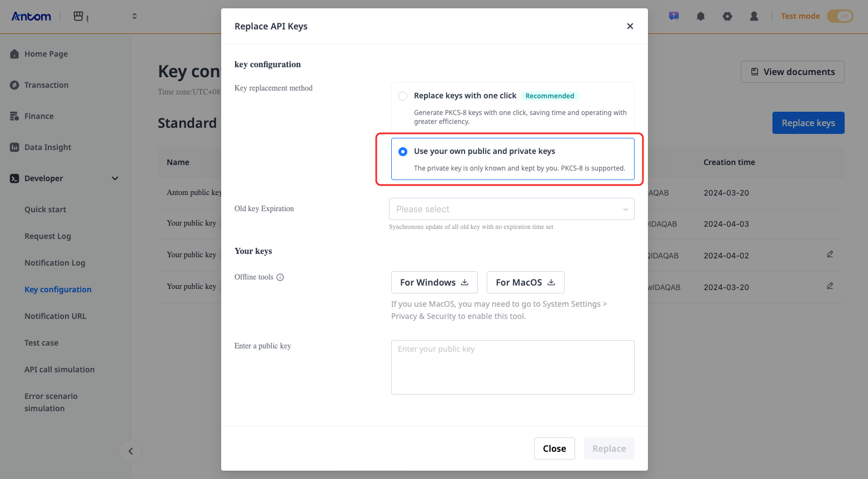Check notifications via the bell icon
The width and height of the screenshot is (868, 479).
click(700, 16)
